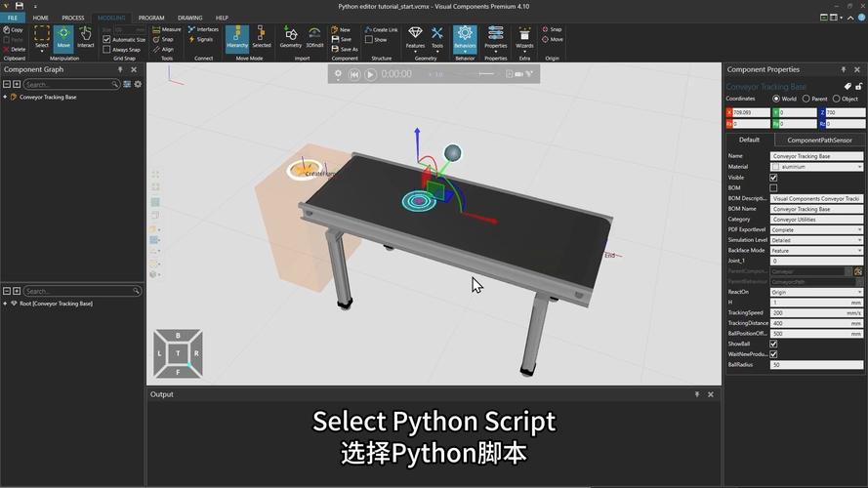Uncheck the Visible property checkbox
The width and height of the screenshot is (868, 488).
(x=773, y=178)
